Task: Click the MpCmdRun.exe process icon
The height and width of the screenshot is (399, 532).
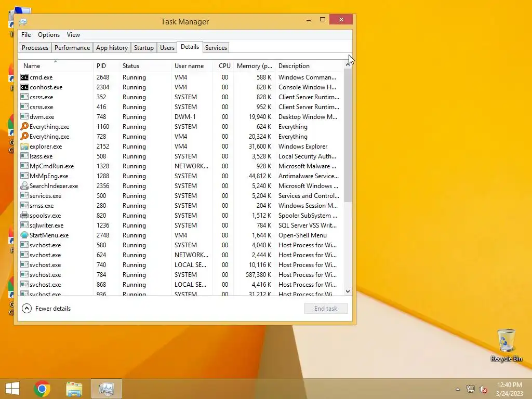Action: [24, 166]
